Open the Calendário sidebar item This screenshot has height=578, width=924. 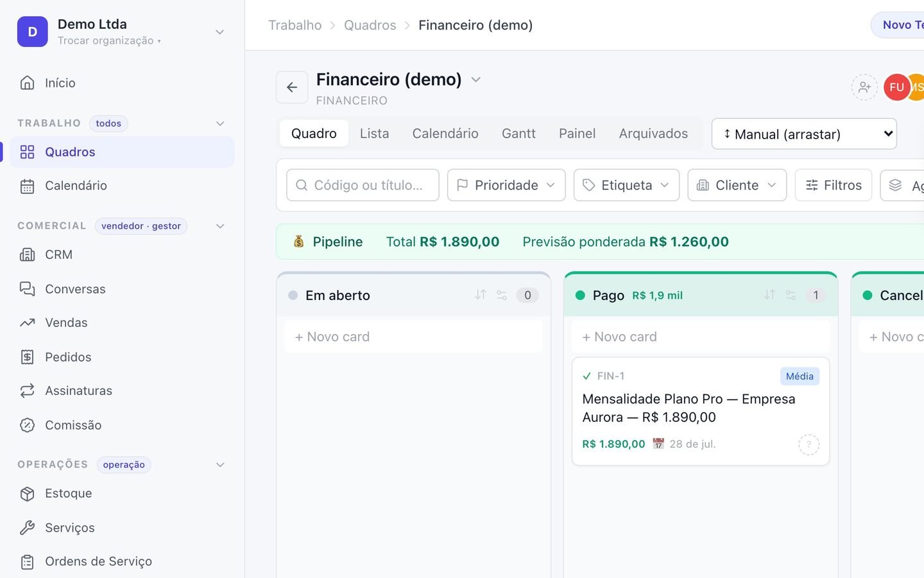122,186
